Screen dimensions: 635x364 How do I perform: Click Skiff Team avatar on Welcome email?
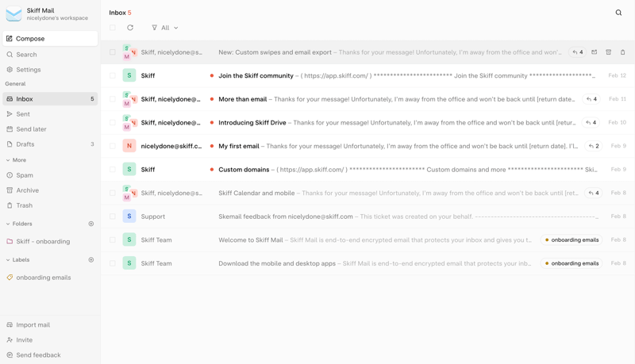129,239
